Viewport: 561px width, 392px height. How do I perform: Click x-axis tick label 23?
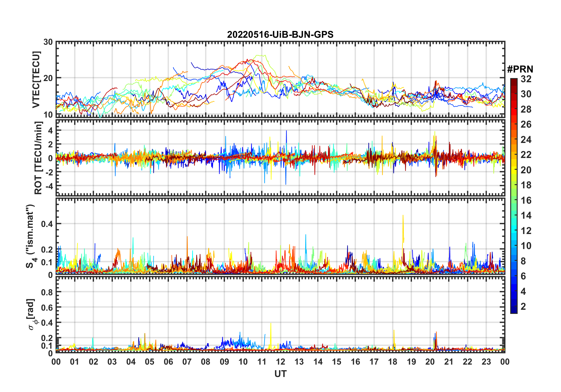(486, 362)
